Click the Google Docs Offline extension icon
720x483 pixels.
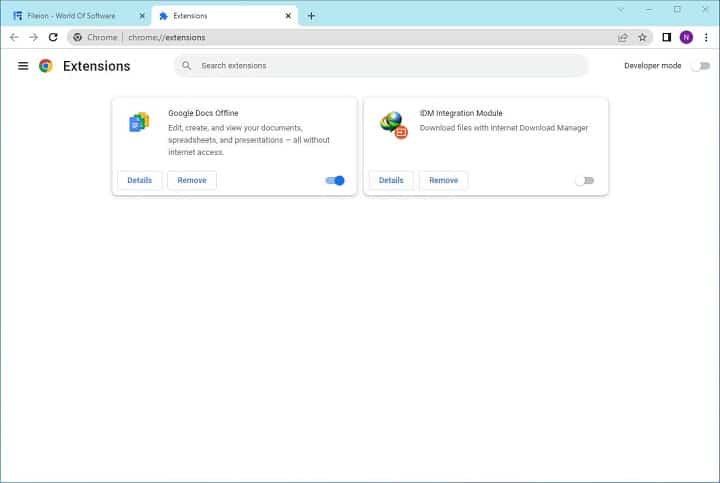(x=139, y=123)
